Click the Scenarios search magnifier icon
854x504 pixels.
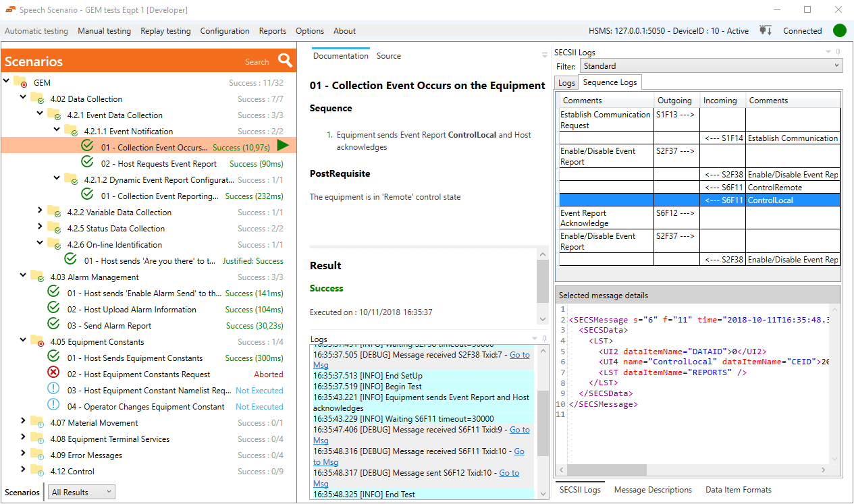click(x=286, y=61)
